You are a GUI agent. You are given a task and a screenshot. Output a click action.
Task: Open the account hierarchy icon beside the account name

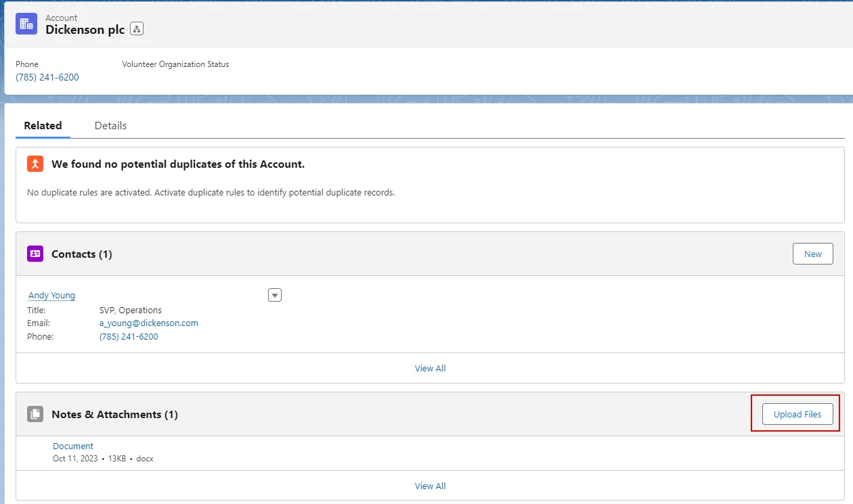(136, 30)
